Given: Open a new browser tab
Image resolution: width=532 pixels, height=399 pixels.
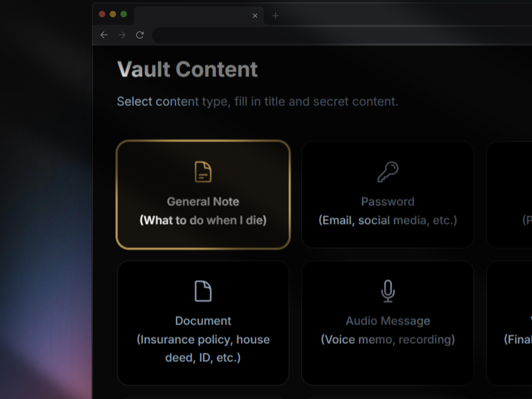Looking at the screenshot, I should point(275,16).
